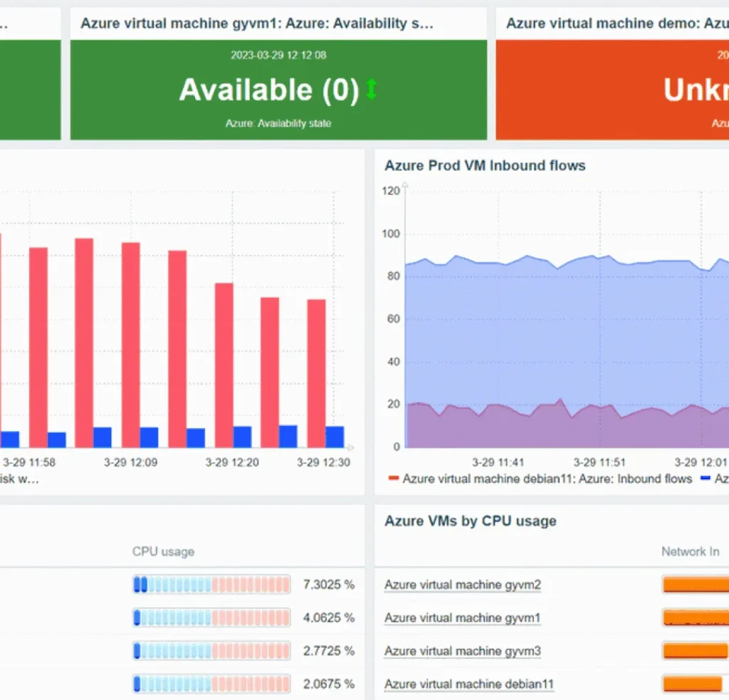Click the 2.7725 % CPU usage bar

pos(211,651)
